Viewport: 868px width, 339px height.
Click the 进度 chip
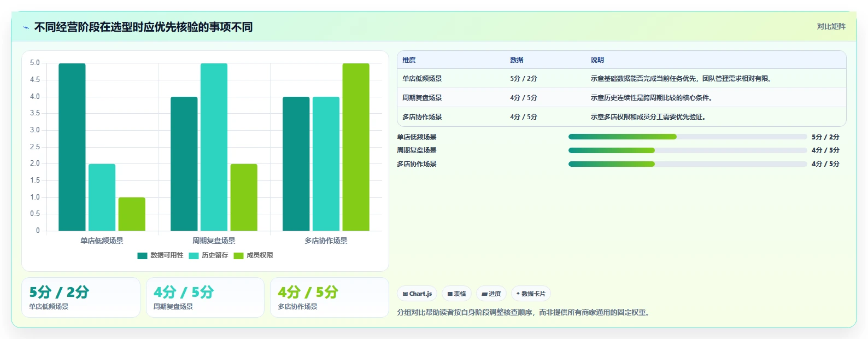[491, 294]
